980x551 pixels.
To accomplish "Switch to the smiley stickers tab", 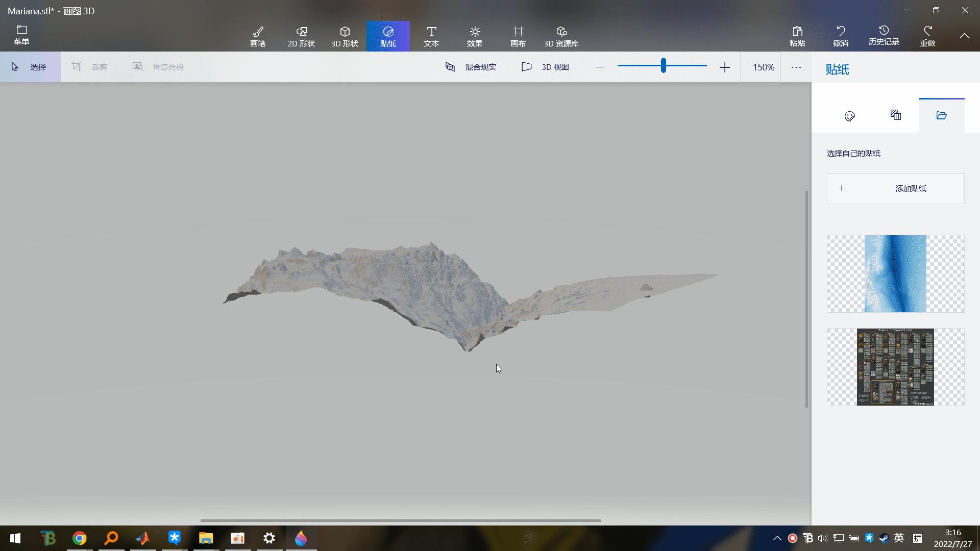I will point(850,116).
